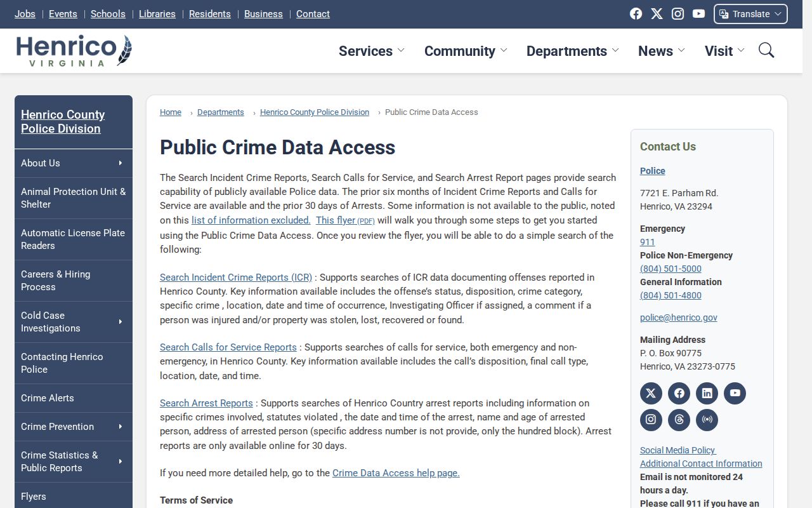Open Search Arrest Reports link
Image resolution: width=812 pixels, height=508 pixels.
(206, 403)
